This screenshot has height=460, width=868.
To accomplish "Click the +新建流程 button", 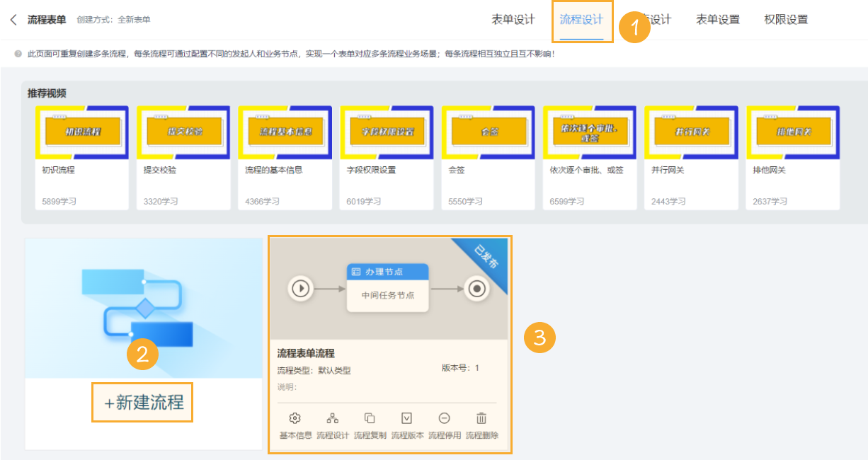I will tap(142, 401).
